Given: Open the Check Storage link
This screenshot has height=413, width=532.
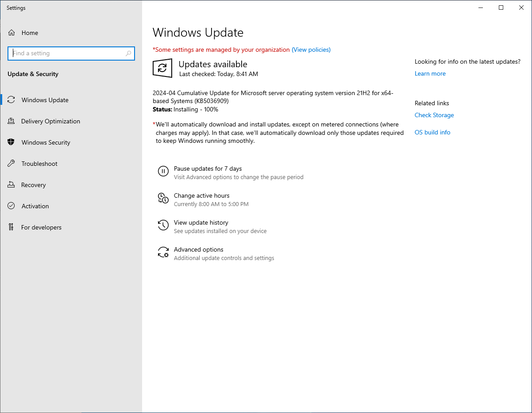Looking at the screenshot, I should point(434,115).
